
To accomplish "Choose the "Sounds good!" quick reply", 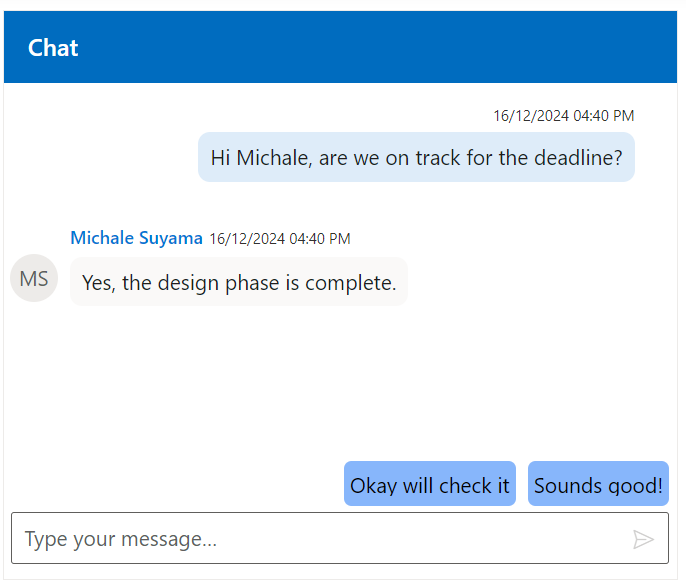I will [598, 485].
